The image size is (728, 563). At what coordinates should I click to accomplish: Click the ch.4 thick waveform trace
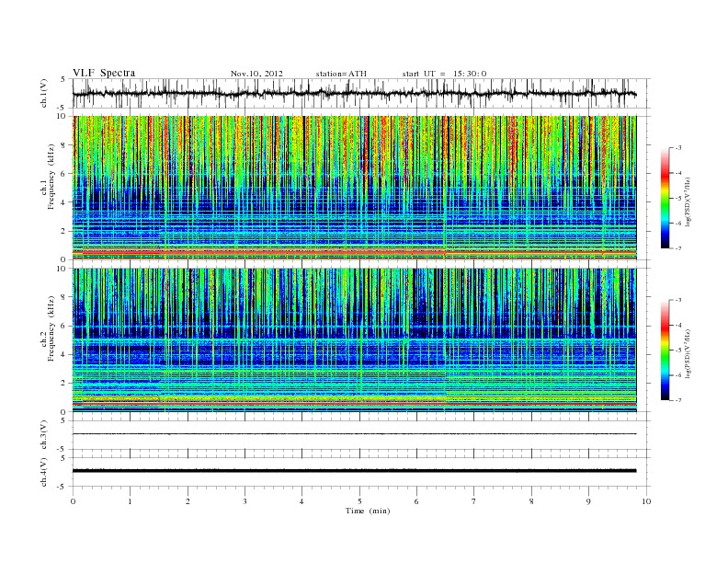coord(354,471)
